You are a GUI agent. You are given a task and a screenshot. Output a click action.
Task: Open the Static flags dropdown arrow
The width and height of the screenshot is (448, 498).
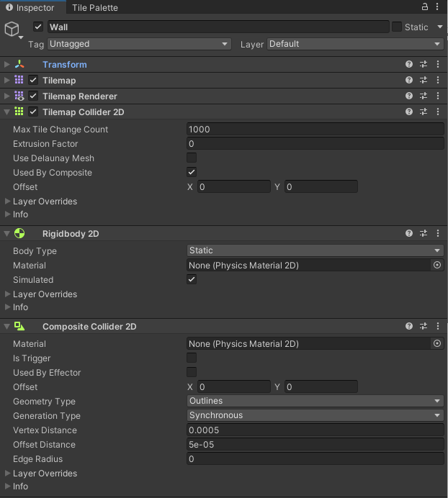pyautogui.click(x=440, y=27)
